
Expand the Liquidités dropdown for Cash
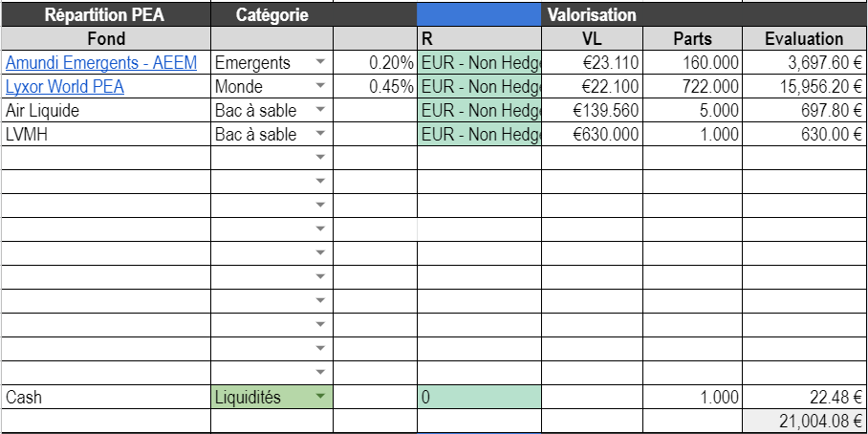point(320,397)
